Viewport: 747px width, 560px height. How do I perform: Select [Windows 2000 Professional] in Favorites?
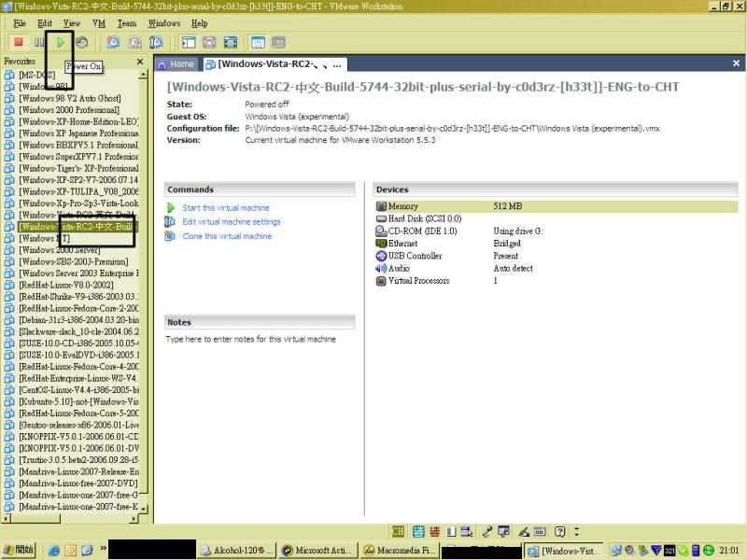click(69, 110)
